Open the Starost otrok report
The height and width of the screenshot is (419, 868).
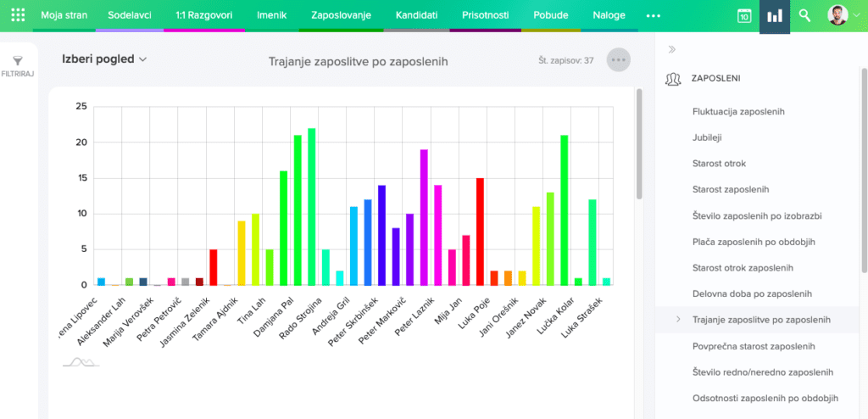719,163
